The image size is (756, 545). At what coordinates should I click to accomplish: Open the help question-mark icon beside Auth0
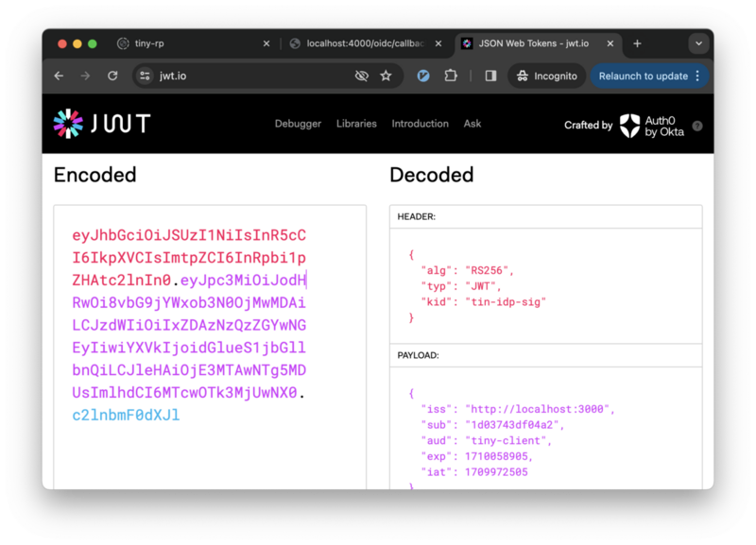pos(696,125)
